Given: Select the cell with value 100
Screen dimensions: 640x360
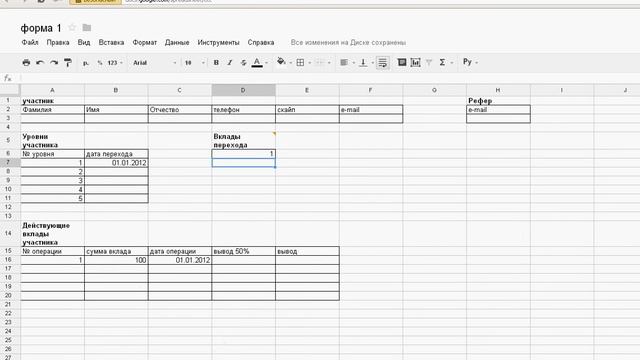Looking at the screenshot, I should point(116,260).
